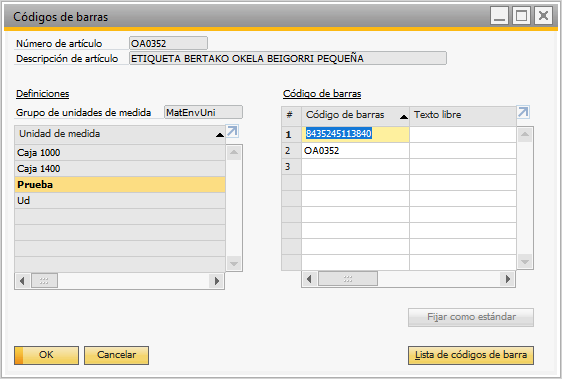Sort by Código de barras column arrow
562x379 pixels.
404,117
